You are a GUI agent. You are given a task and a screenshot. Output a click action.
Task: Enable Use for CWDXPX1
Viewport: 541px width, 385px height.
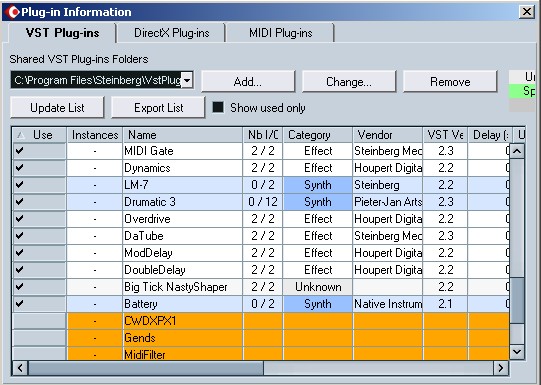[x=39, y=321]
